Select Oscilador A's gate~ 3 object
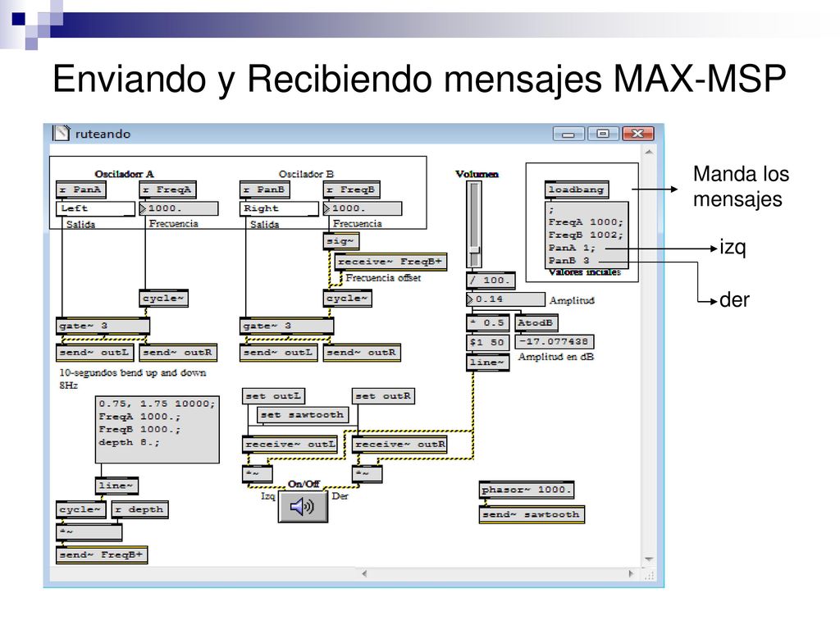Viewport: 840px width, 630px height. (103, 326)
